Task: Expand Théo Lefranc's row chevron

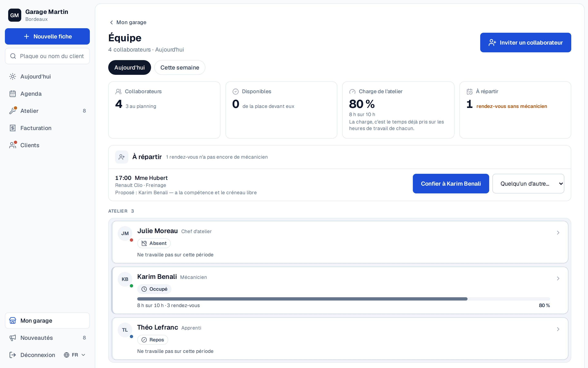Action: [x=558, y=329]
